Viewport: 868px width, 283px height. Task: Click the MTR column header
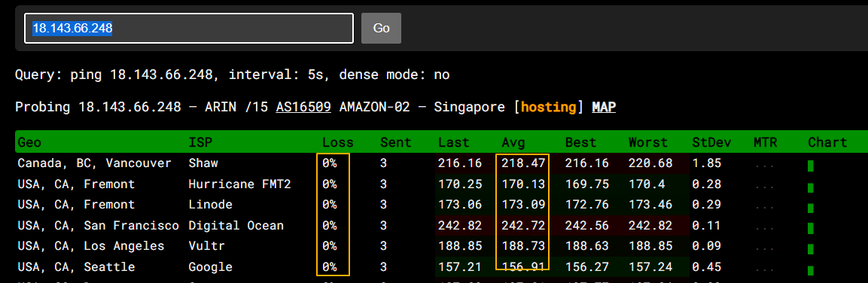tap(766, 142)
